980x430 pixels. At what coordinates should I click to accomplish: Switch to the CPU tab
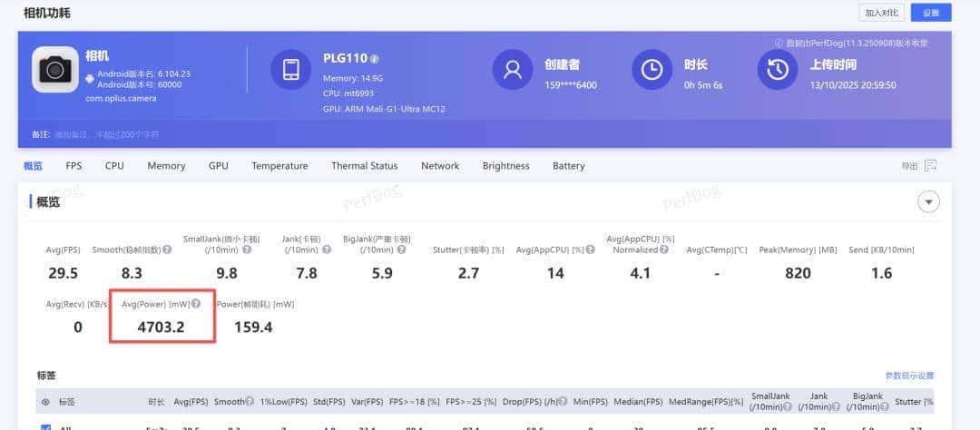coord(114,166)
